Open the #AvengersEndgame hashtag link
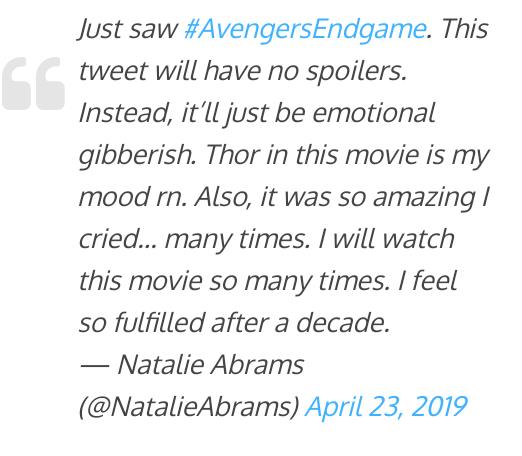522x456 pixels. click(x=305, y=29)
